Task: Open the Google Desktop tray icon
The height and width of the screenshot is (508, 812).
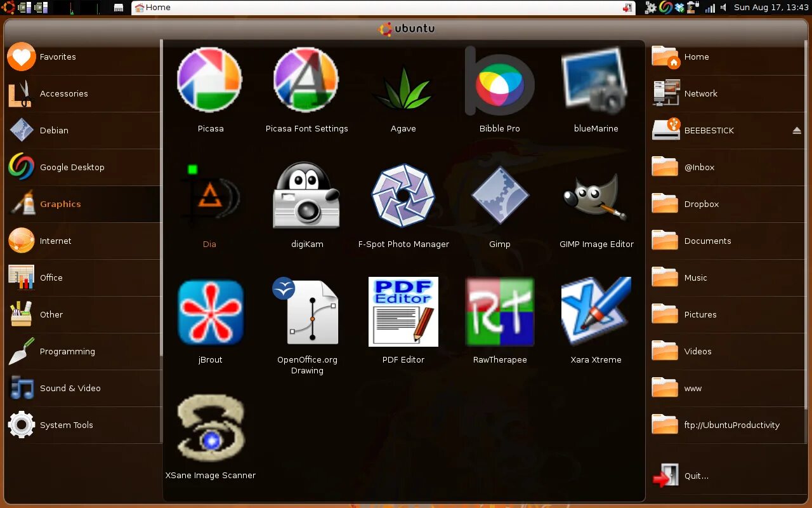Action: point(665,8)
